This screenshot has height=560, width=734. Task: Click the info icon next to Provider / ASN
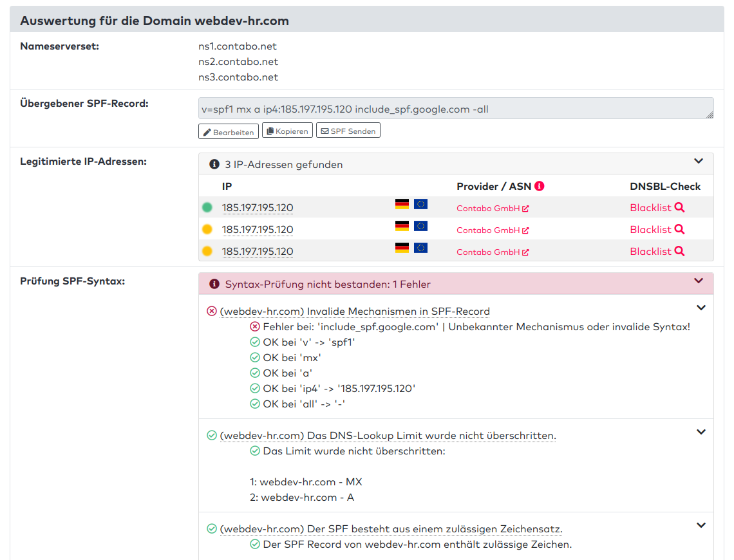540,186
